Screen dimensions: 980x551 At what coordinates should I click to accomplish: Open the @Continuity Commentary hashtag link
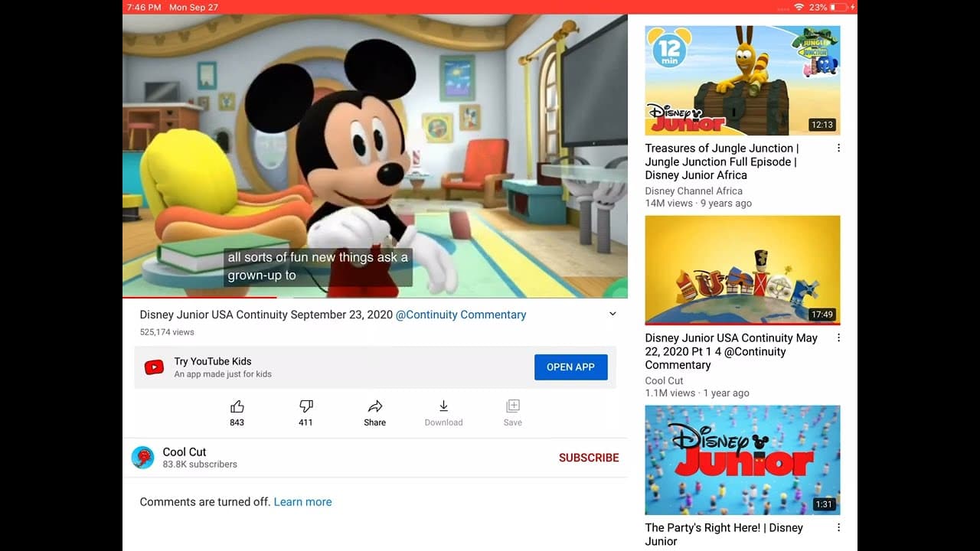pyautogui.click(x=461, y=315)
